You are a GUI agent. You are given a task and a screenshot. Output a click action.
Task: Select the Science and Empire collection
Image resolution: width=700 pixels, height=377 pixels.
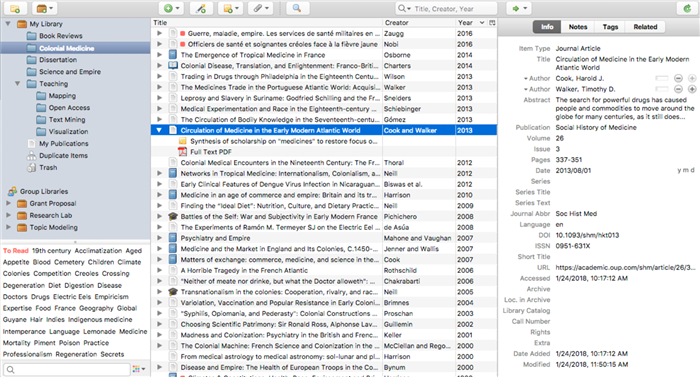pyautogui.click(x=70, y=72)
